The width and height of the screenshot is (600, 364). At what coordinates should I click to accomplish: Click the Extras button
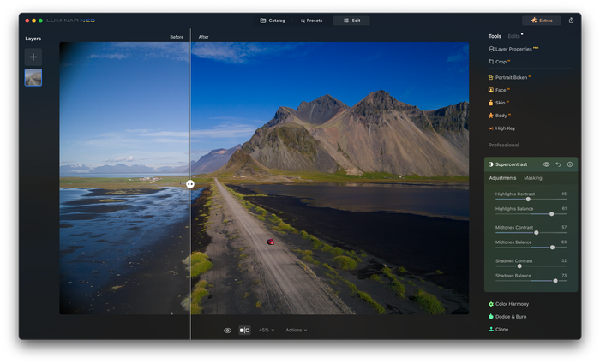pos(542,20)
